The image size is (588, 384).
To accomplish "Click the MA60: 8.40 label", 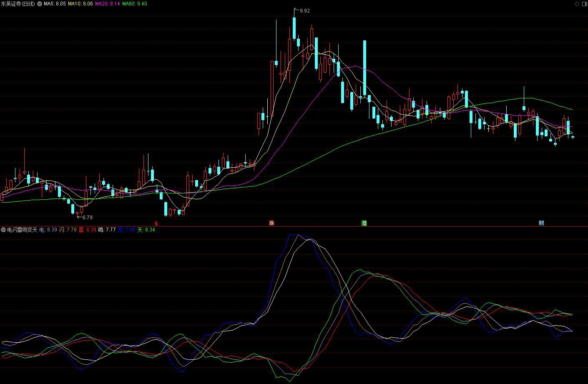I will coord(135,4).
